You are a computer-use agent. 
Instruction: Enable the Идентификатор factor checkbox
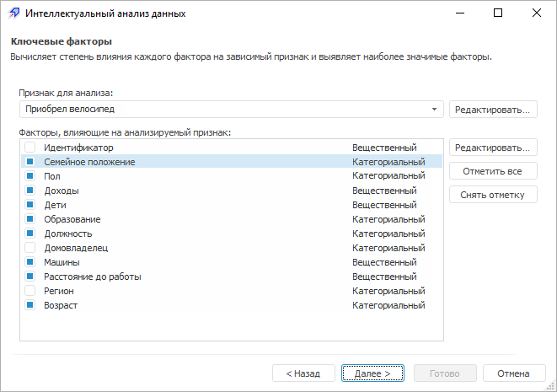click(x=29, y=148)
